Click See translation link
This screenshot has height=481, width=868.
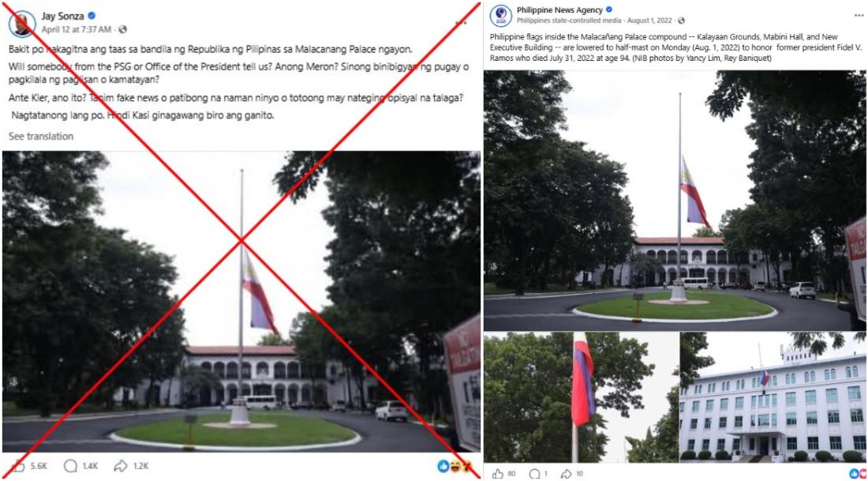tap(41, 137)
